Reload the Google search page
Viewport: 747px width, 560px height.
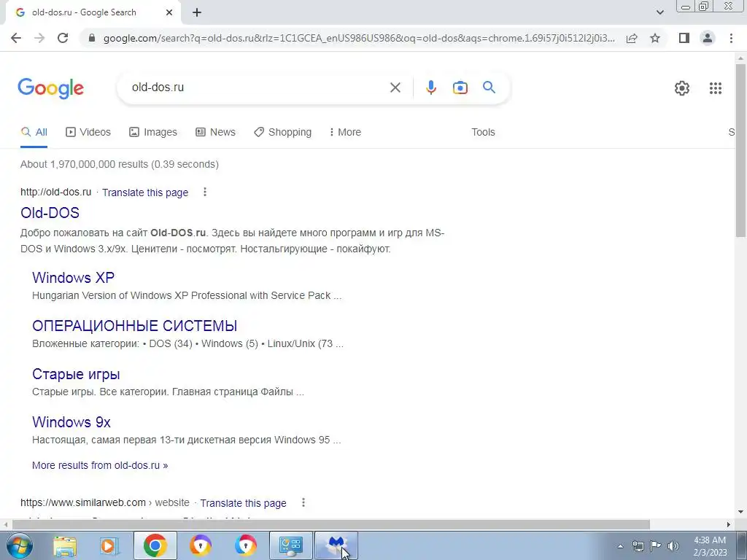[63, 38]
